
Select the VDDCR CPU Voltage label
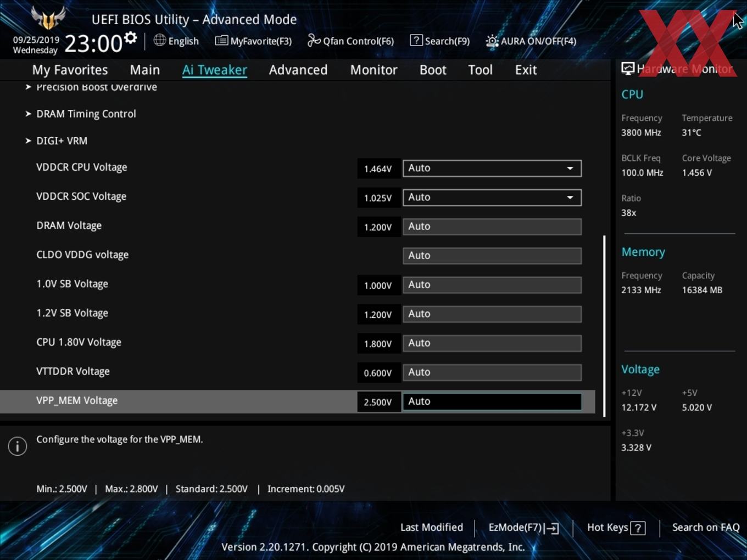pyautogui.click(x=82, y=167)
